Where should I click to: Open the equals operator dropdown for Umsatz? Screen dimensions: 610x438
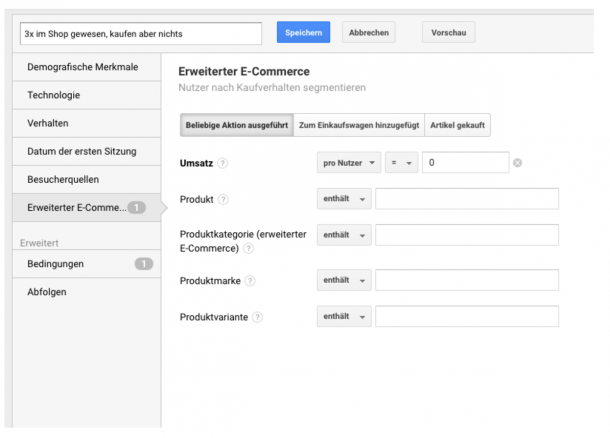401,163
